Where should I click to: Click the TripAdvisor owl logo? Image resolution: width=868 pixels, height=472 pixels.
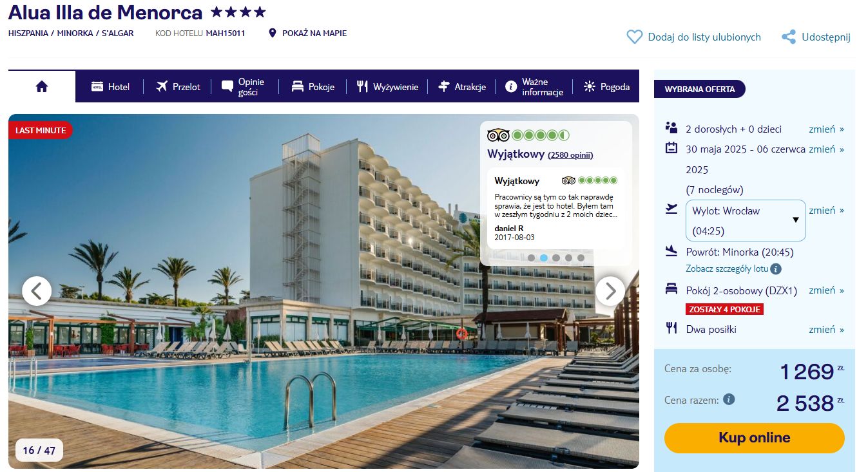coord(498,135)
